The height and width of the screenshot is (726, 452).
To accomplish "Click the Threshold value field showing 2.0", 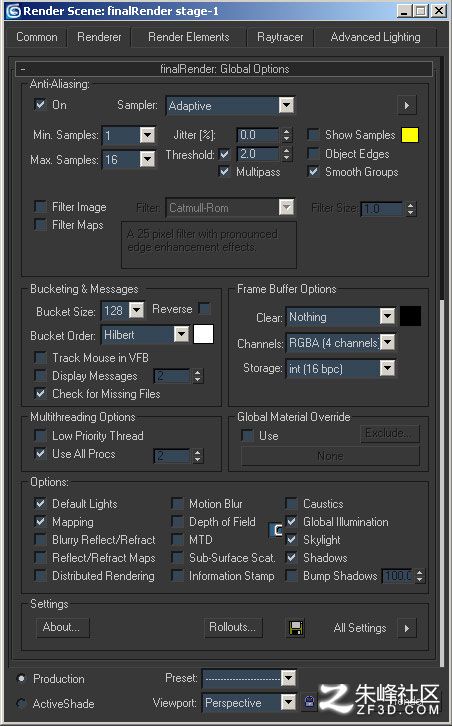I will (x=258, y=154).
